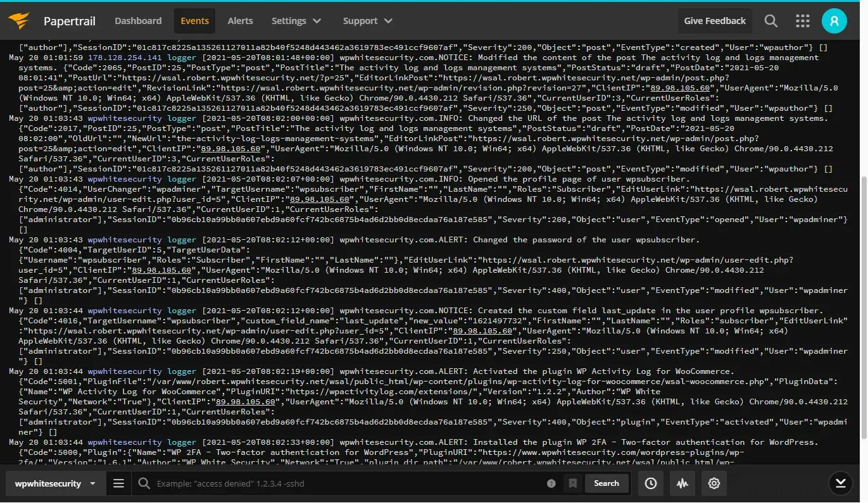The height and width of the screenshot is (503, 868).
Task: Click the Search button
Action: (x=606, y=483)
